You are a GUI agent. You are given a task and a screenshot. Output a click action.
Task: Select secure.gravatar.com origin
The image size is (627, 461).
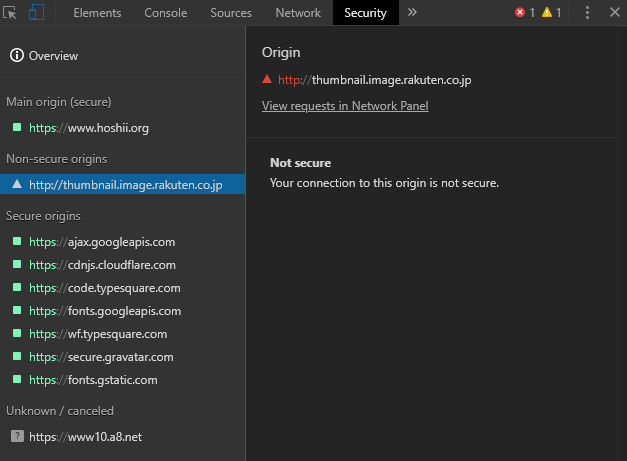(x=101, y=357)
